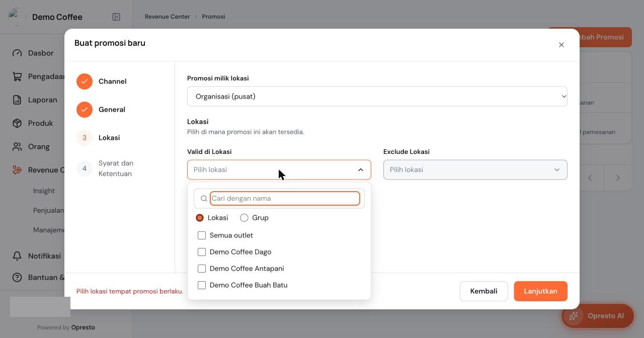Screen dimensions: 644x338
Task: Click the Pengadaan cart icon
Action: click(17, 76)
